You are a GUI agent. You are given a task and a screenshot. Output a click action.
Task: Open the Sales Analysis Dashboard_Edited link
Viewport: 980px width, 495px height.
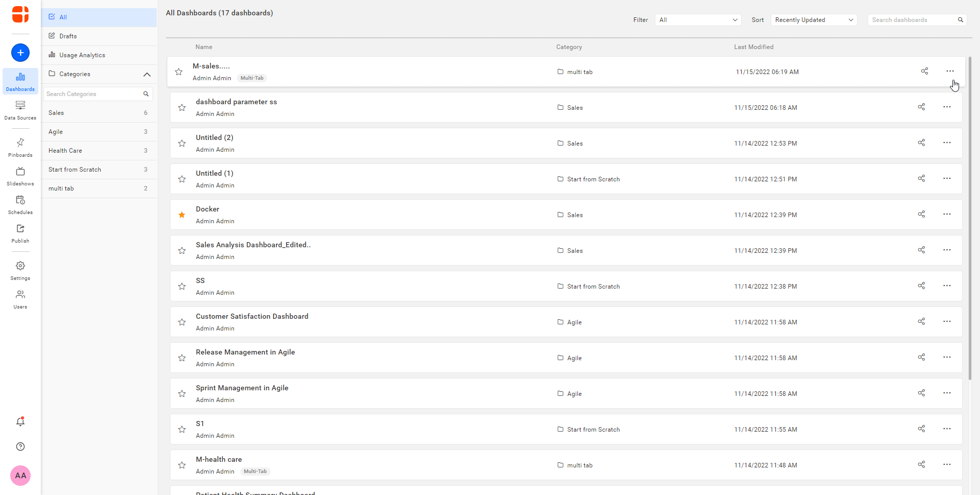[x=253, y=245]
